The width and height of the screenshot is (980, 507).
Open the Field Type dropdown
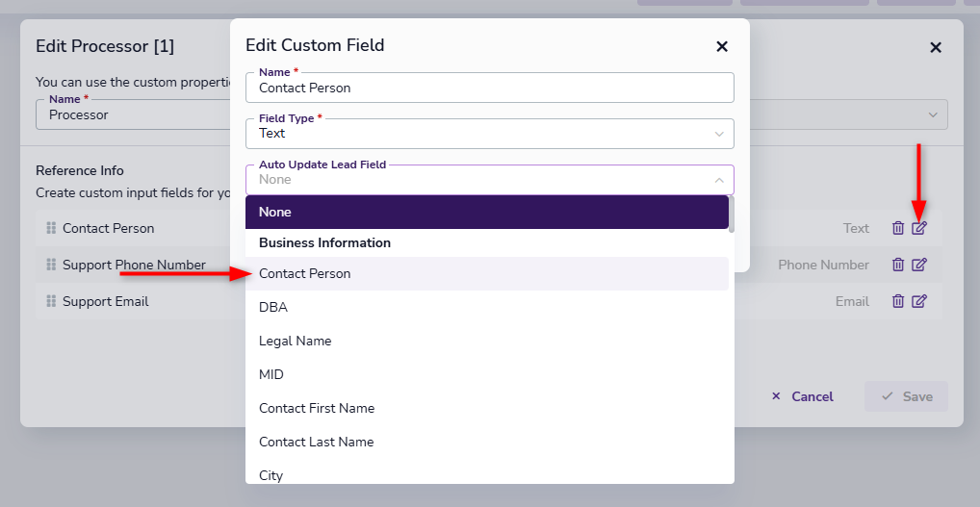pyautogui.click(x=489, y=134)
